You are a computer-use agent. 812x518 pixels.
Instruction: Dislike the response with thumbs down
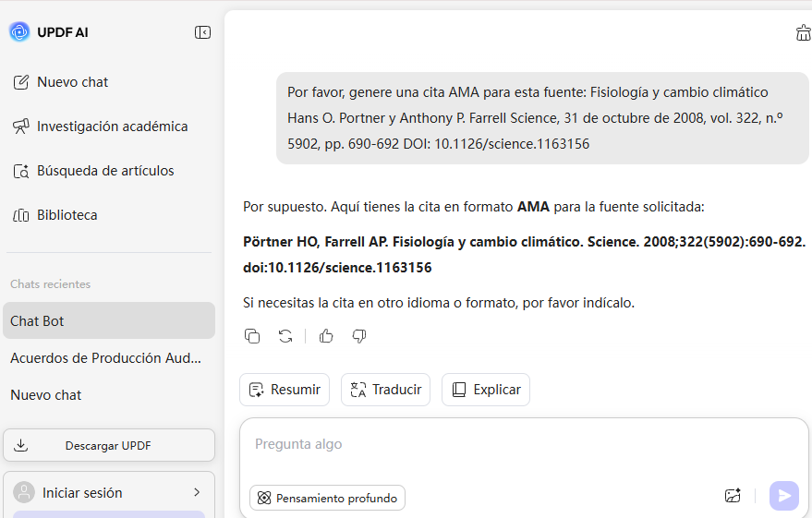point(359,336)
